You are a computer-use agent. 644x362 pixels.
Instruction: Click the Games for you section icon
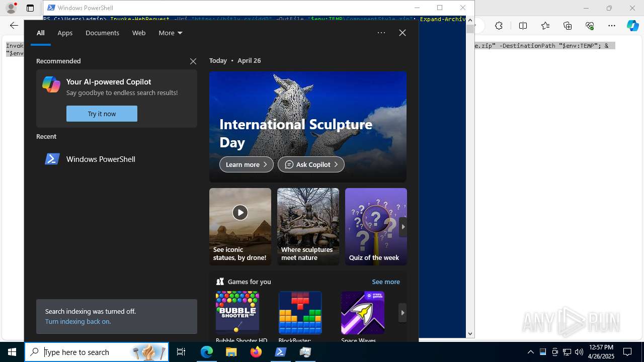click(220, 282)
